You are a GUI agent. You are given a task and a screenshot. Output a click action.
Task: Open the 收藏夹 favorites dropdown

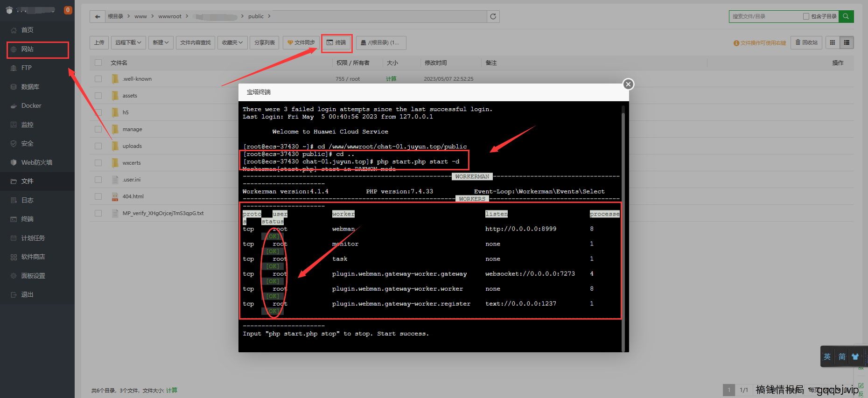[232, 42]
